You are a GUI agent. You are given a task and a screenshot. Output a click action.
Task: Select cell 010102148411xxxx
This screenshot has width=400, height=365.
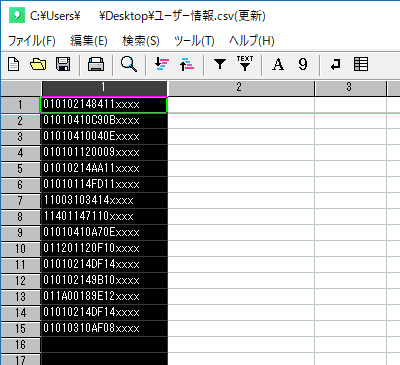pyautogui.click(x=104, y=105)
